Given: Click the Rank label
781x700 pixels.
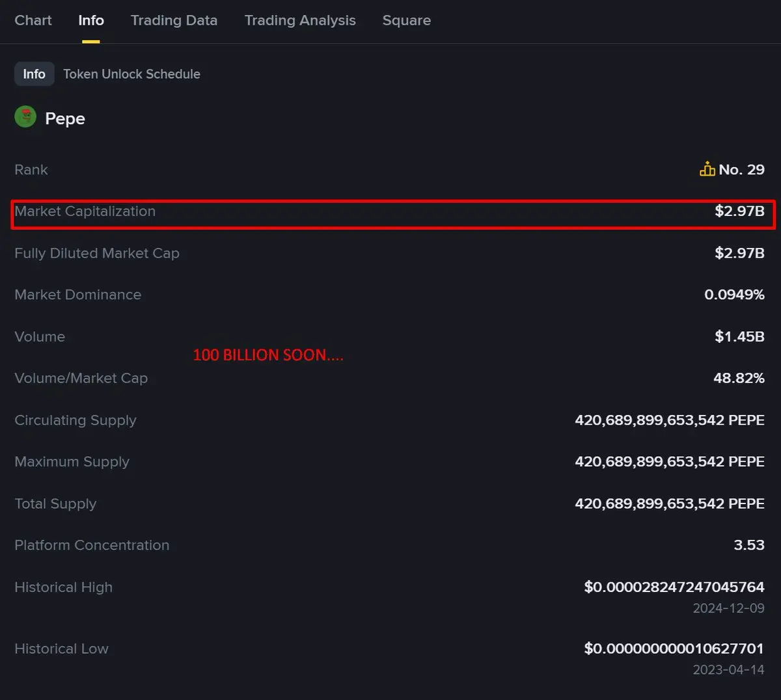Looking at the screenshot, I should [x=31, y=170].
